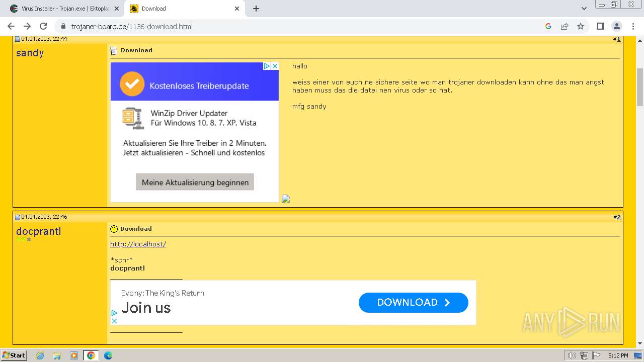The image size is (644, 362).
Task: Click the Evony: The King's Return ad title
Action: (x=163, y=293)
